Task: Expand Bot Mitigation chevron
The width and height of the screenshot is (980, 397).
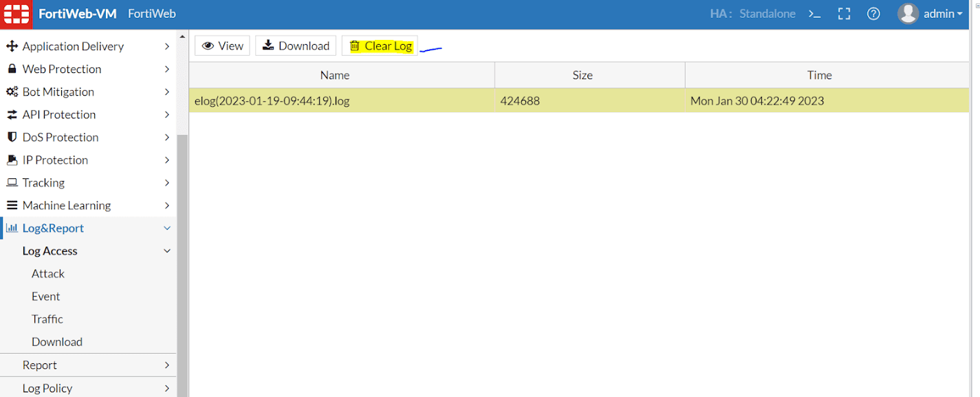Action: tap(167, 92)
